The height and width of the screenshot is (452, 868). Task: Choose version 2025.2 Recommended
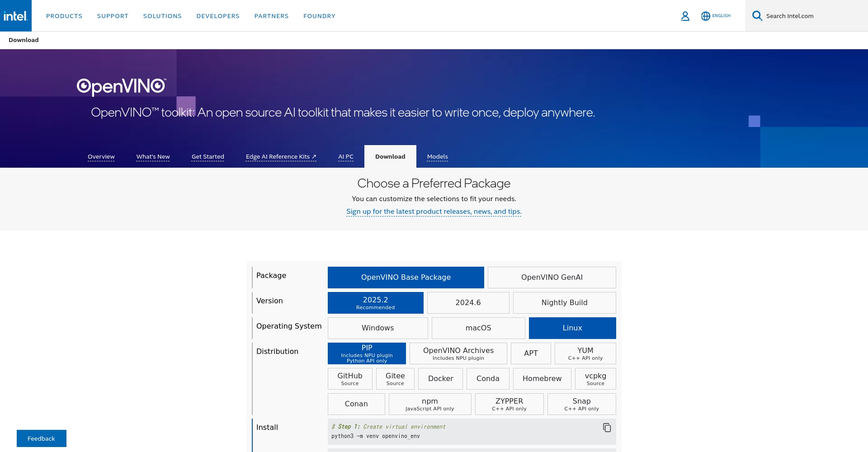pos(376,303)
